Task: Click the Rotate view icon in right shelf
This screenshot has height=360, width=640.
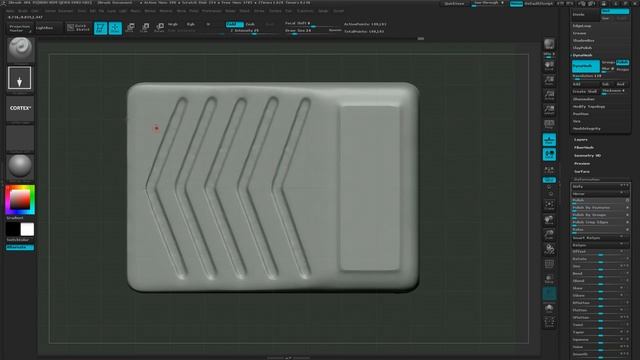Action: [x=549, y=249]
